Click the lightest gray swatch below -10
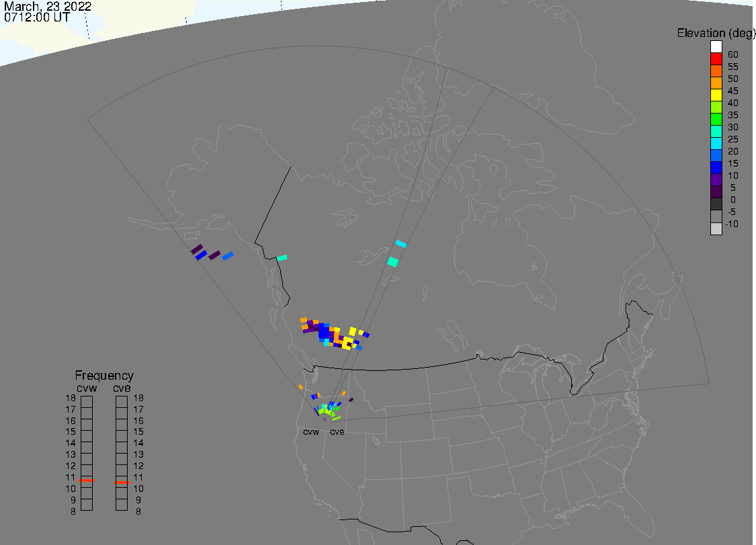Screen dimensions: 756x545 point(716,228)
